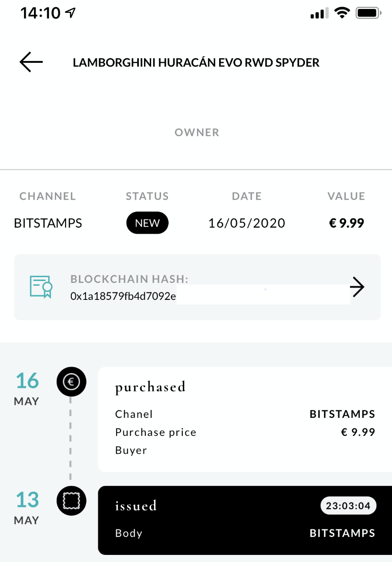Screen dimensions: 392x562
Task: Expand blockchain hash details with the right arrow
Action: pos(358,286)
